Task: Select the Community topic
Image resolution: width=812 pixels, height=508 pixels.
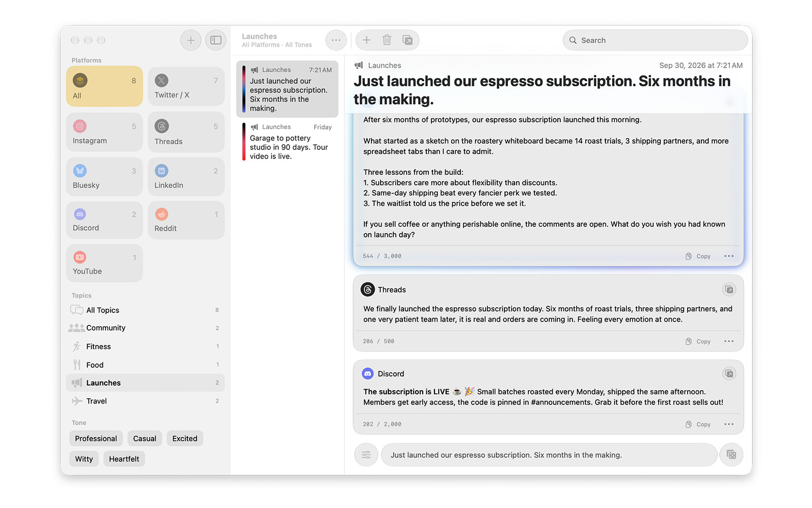Action: point(145,328)
